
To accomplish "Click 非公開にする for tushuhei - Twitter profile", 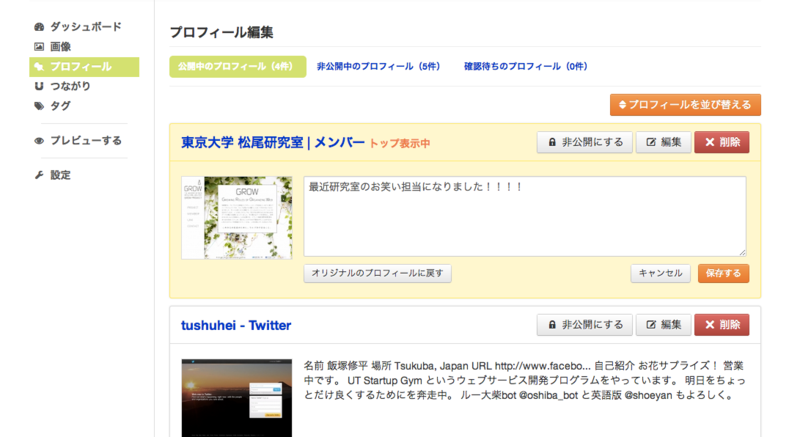I will (x=585, y=325).
